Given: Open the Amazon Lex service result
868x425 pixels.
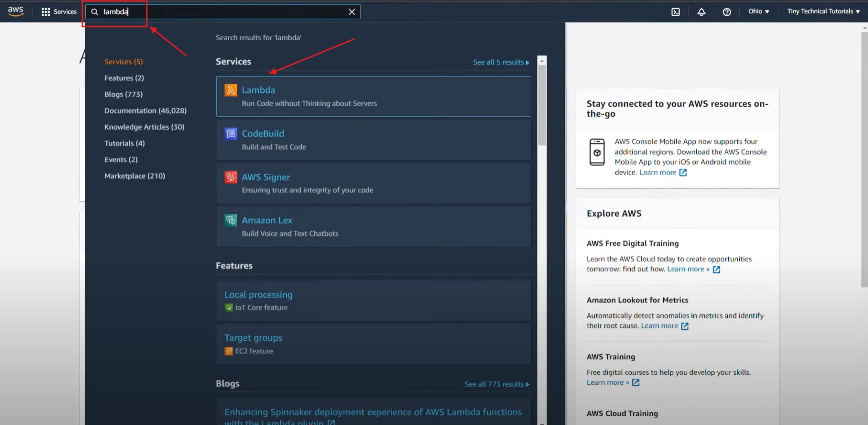Looking at the screenshot, I should tap(267, 220).
